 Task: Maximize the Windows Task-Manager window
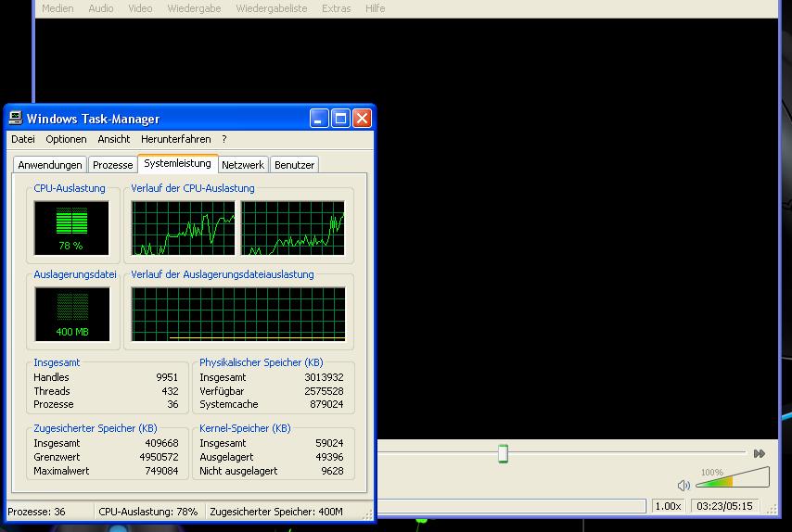tap(340, 119)
